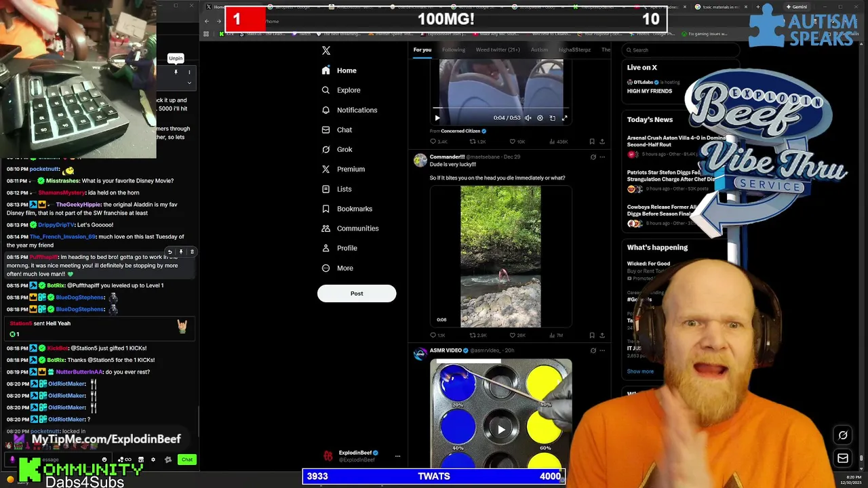Open the ASMR VIDEO account link
This screenshot has height=488, width=868.
click(446, 350)
